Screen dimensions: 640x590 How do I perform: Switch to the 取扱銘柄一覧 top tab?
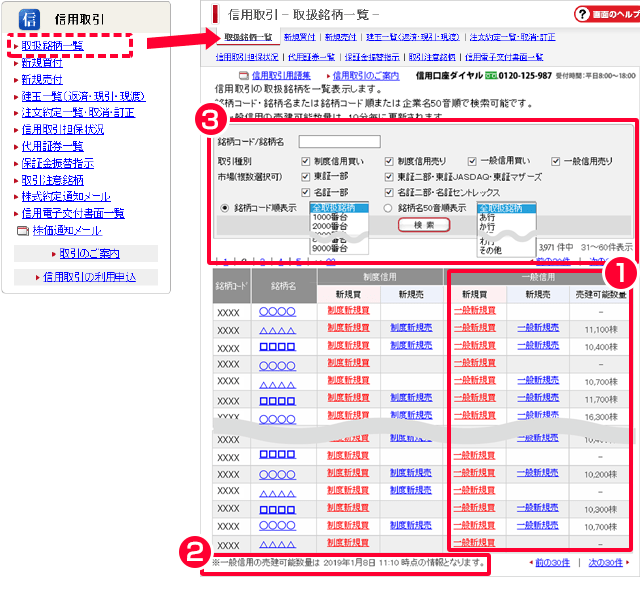point(248,37)
